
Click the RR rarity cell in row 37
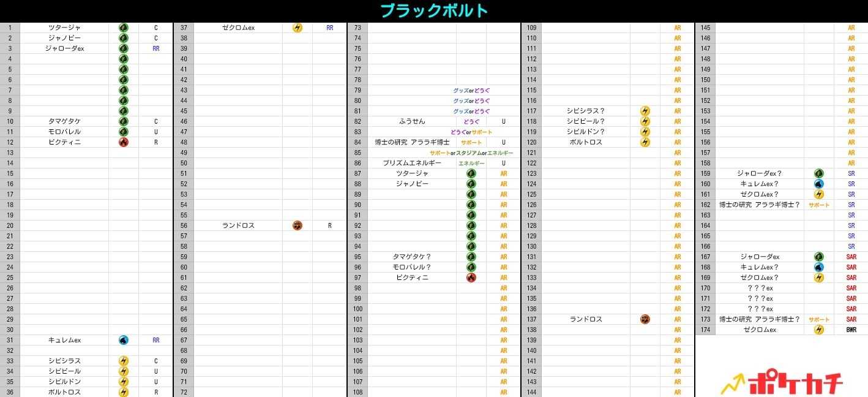click(330, 28)
